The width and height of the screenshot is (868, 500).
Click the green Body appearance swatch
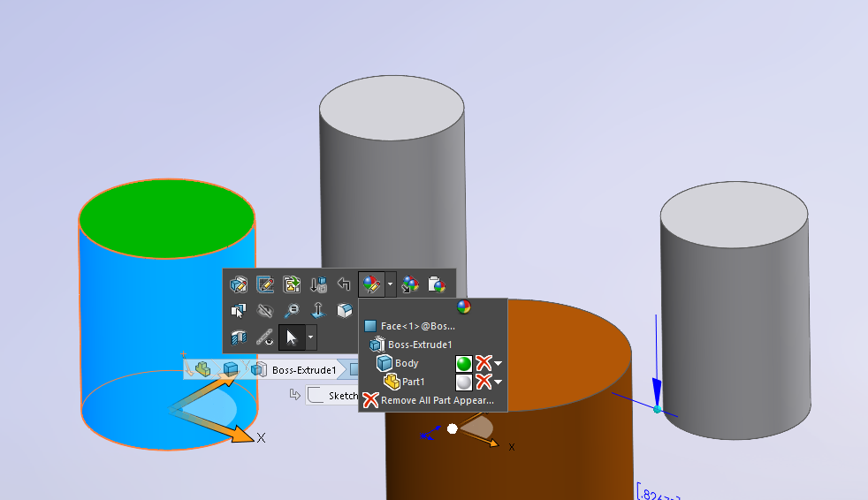(464, 363)
